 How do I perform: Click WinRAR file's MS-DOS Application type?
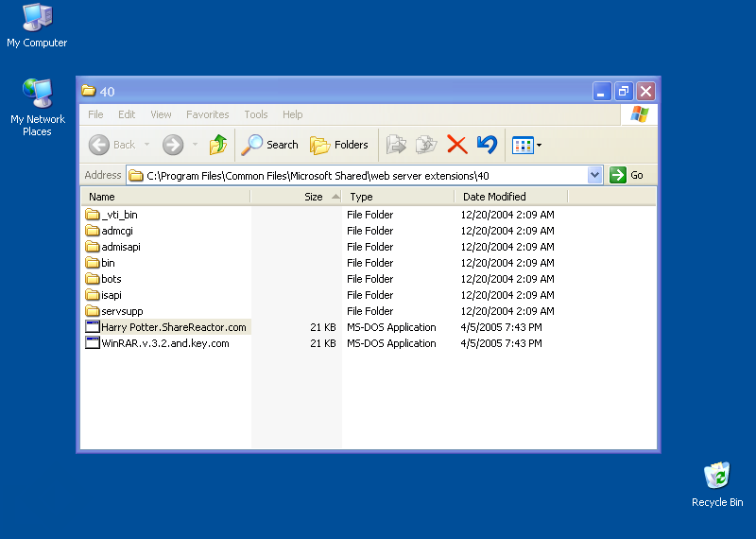(x=391, y=343)
